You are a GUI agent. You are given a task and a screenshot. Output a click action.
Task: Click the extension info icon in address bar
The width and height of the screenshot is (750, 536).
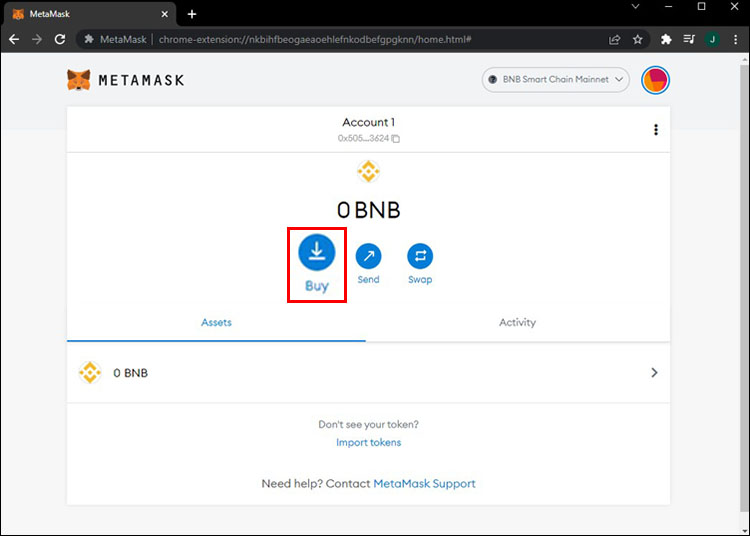[x=89, y=39]
